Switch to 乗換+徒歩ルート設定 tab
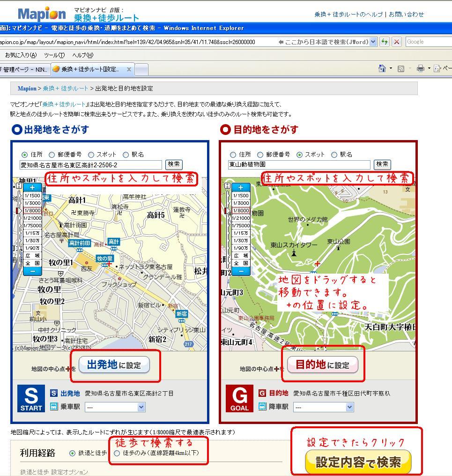The image size is (452, 476). (92, 69)
